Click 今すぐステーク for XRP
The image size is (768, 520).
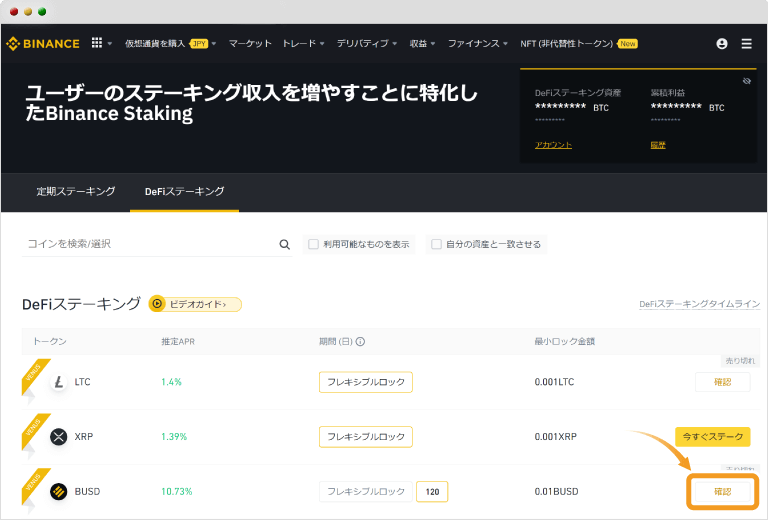tap(713, 436)
